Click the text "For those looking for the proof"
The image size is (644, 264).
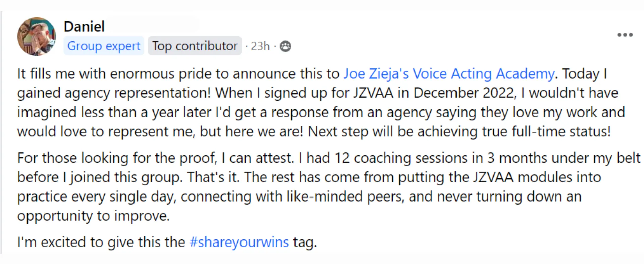click(117, 158)
